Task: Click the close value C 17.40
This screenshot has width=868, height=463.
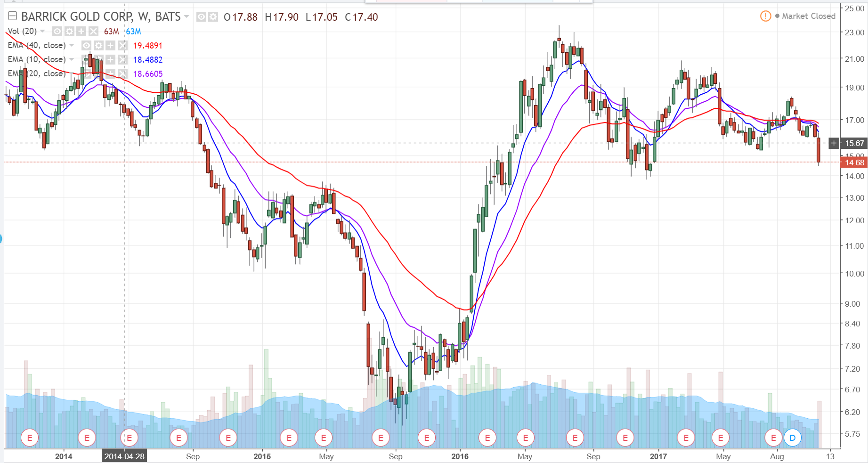Action: pyautogui.click(x=361, y=17)
